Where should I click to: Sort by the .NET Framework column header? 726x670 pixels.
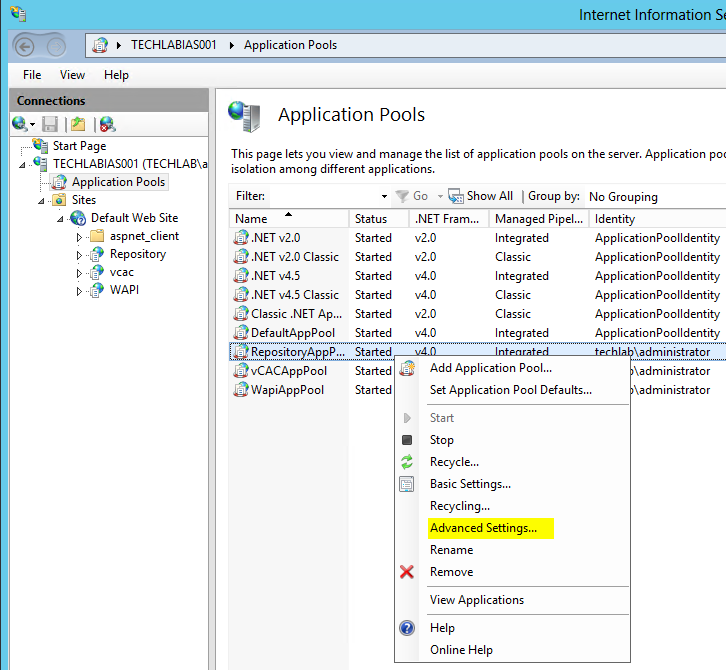(449, 219)
